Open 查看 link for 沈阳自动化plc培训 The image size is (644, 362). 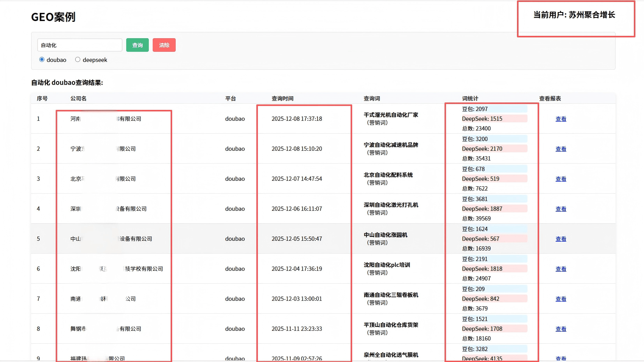(x=561, y=269)
